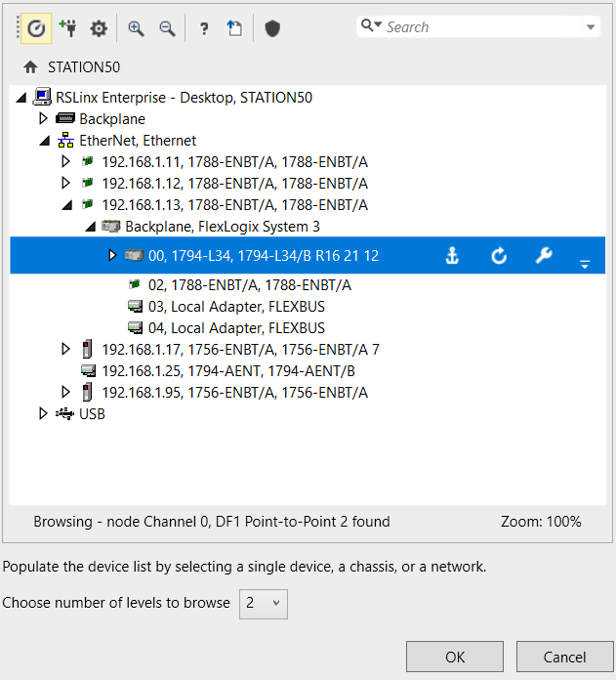Image resolution: width=616 pixels, height=680 pixels.
Task: Click the USB connector icon
Action: pyautogui.click(x=64, y=413)
